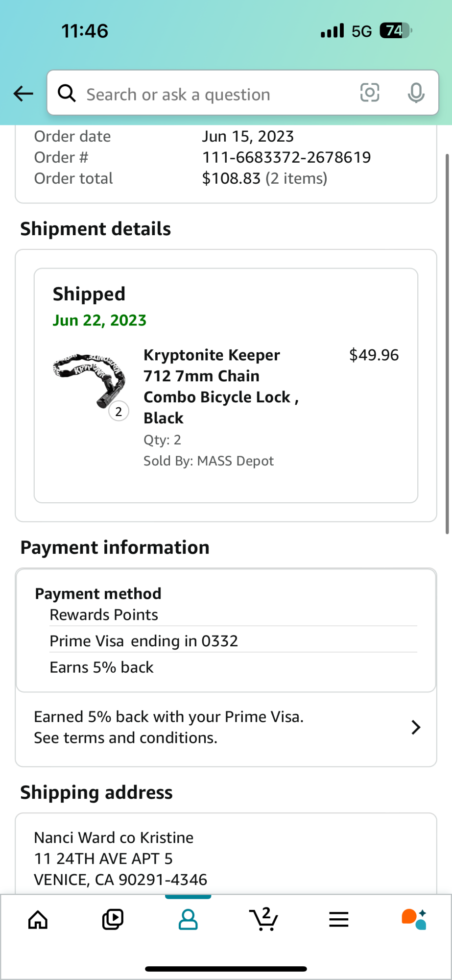
Task: Open the Inspire video tab icon
Action: click(x=113, y=919)
